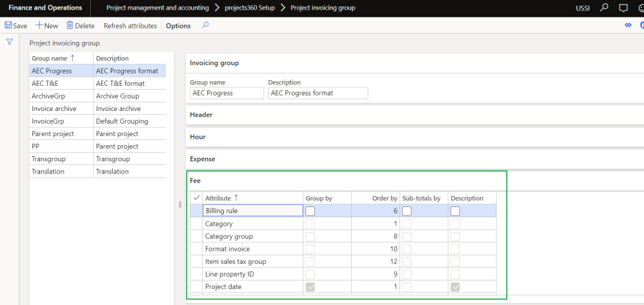Toggle Group by checkbox for Billing rule
644x305 pixels.
(x=310, y=211)
